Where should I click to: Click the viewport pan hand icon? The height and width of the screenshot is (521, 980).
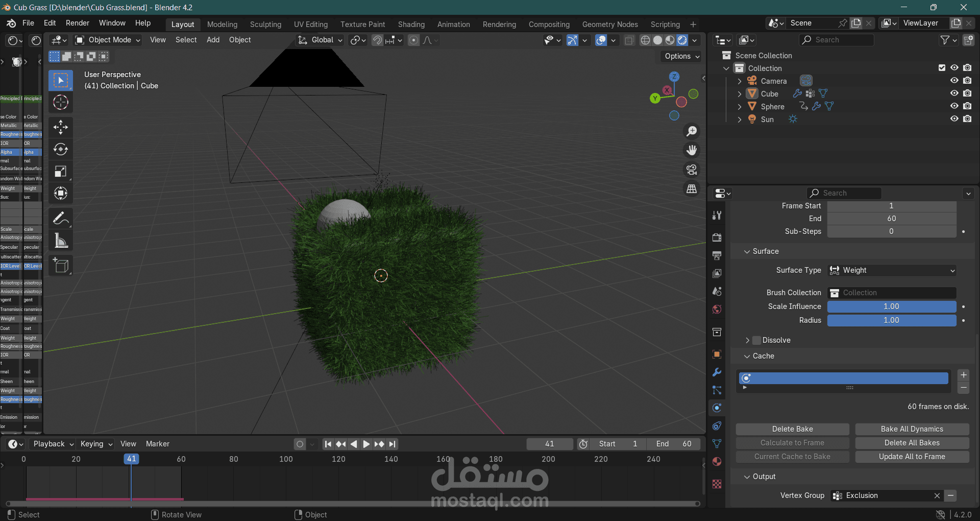point(692,150)
